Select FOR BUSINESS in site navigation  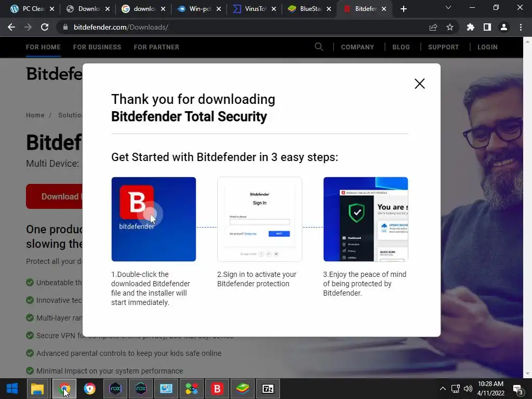click(x=97, y=47)
